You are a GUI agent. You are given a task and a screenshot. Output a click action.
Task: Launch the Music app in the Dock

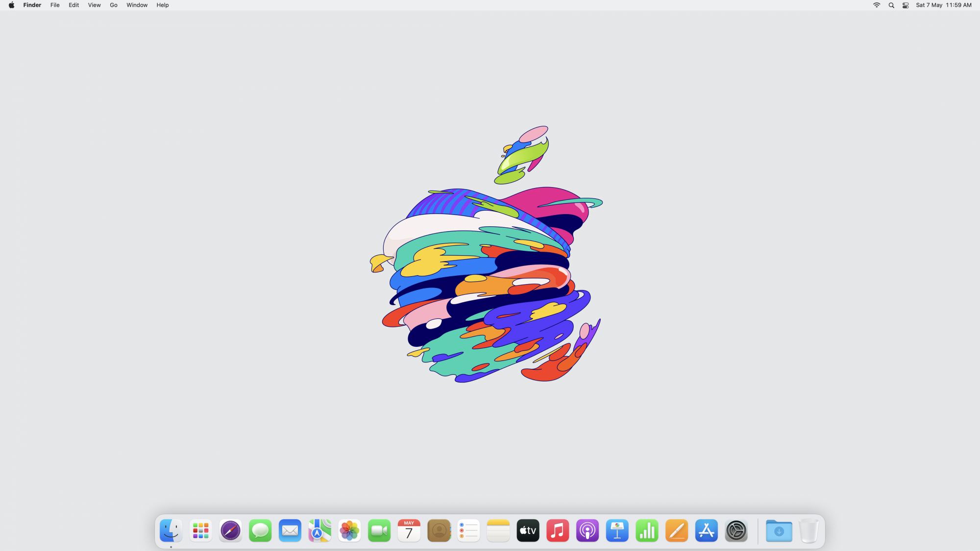(x=558, y=531)
